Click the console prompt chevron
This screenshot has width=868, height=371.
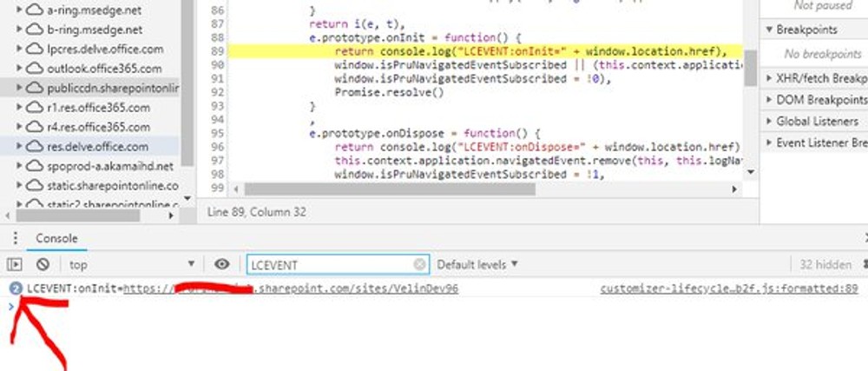pyautogui.click(x=11, y=306)
